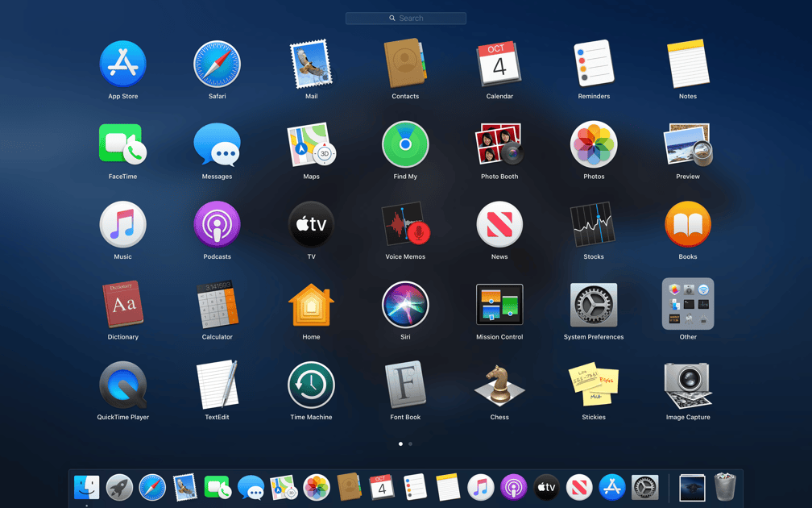Open Mail from the Dock
Viewport: 812px width, 508px height.
[x=185, y=488]
